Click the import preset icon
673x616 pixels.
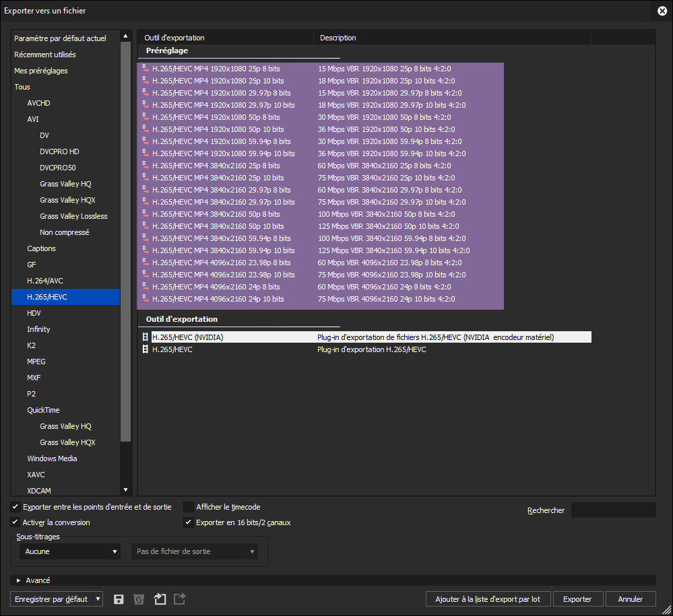coord(160,599)
